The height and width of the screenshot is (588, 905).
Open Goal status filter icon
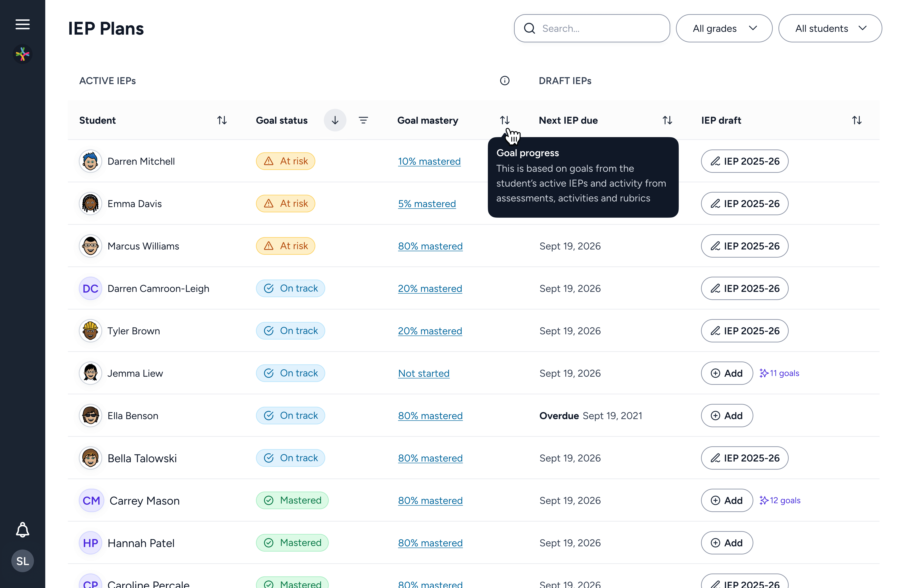[363, 120]
